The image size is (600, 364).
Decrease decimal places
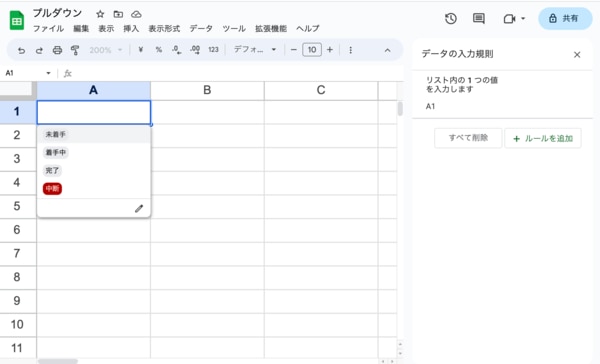coord(176,50)
